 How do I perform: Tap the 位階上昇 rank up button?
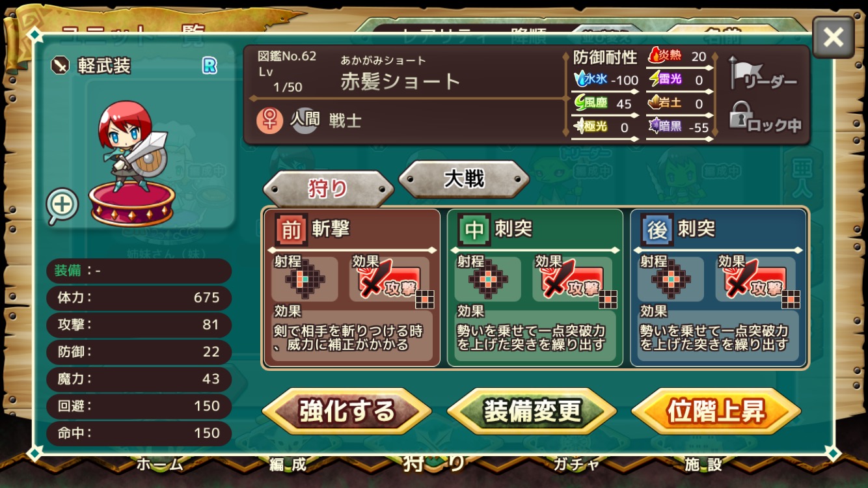(716, 411)
